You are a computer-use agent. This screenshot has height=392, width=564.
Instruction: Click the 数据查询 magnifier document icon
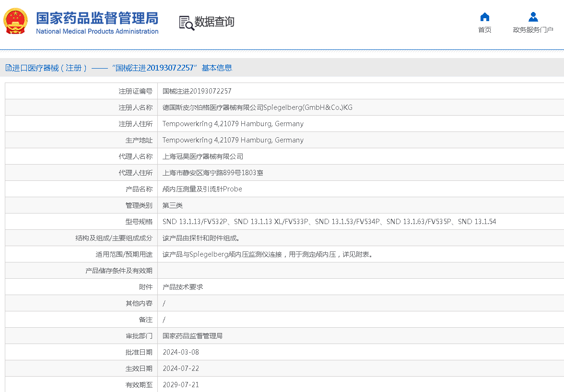point(186,23)
